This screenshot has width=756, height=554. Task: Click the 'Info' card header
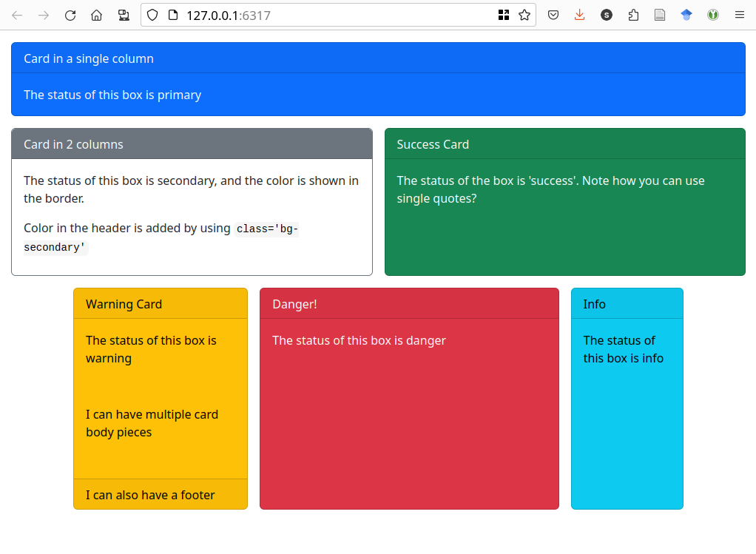[x=627, y=304]
